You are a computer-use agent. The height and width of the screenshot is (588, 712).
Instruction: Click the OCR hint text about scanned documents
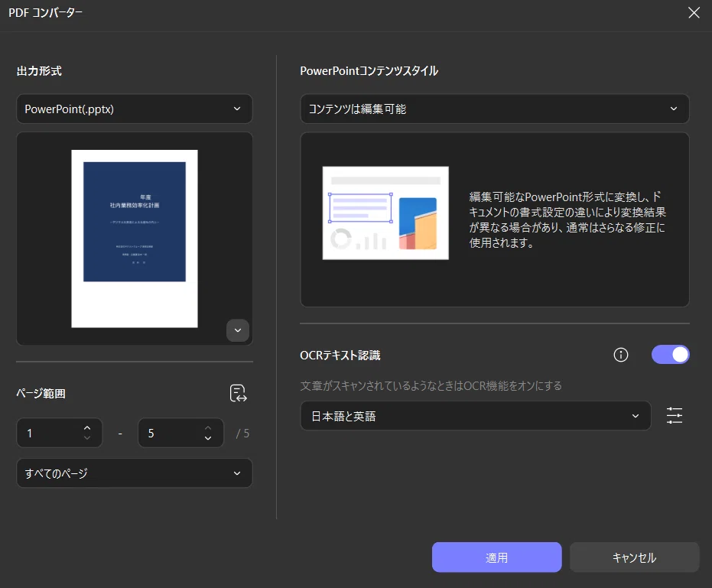tap(431, 386)
